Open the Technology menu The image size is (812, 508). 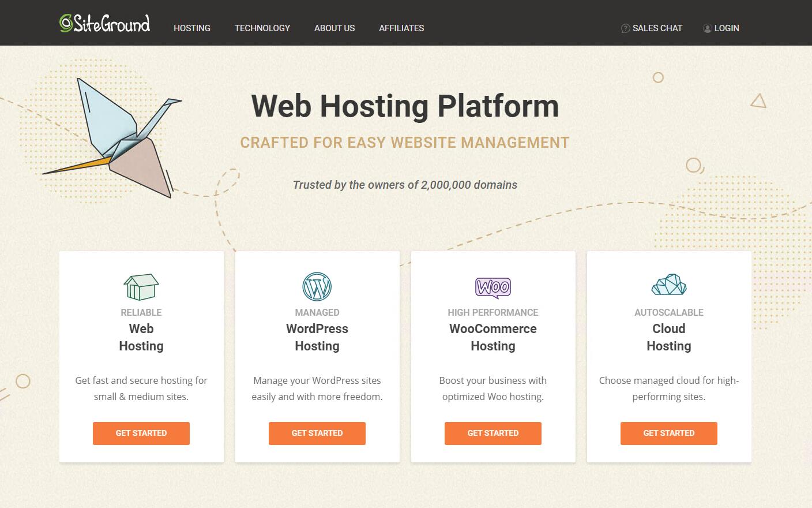(x=262, y=28)
